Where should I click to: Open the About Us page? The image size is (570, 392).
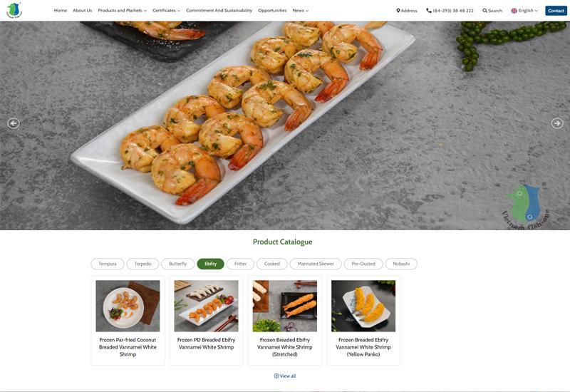click(82, 11)
